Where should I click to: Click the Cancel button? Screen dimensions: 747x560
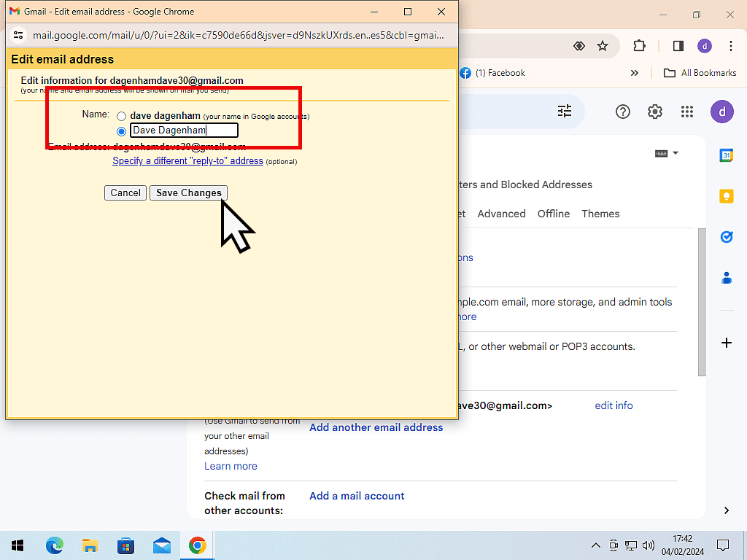coord(125,193)
